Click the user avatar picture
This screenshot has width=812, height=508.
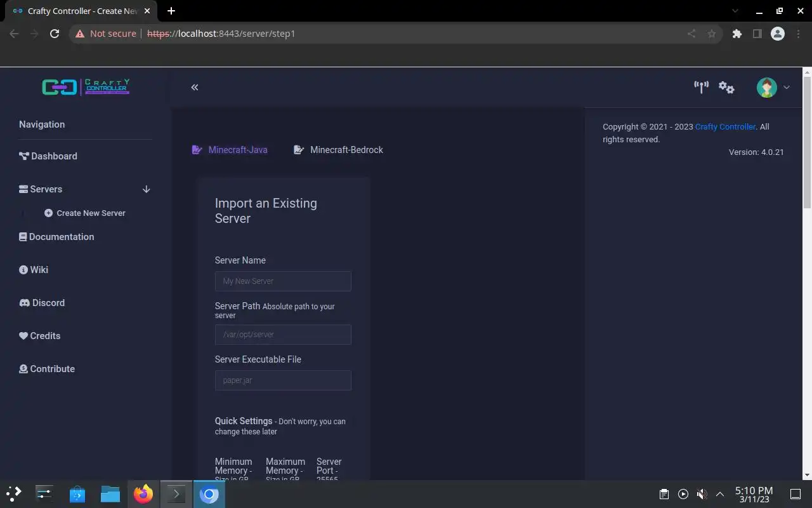[x=766, y=87]
